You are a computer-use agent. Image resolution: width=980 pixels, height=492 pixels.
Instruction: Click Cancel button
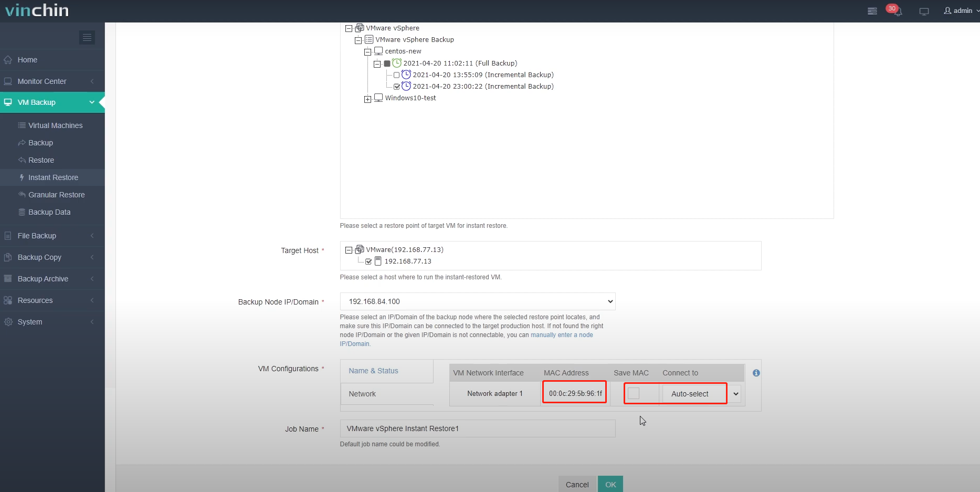click(x=577, y=484)
